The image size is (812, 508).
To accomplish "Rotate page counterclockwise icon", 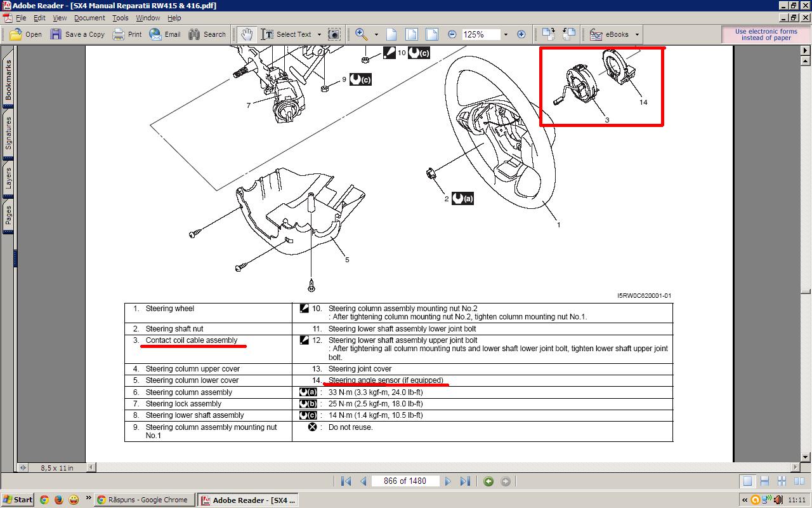I will click(x=569, y=34).
